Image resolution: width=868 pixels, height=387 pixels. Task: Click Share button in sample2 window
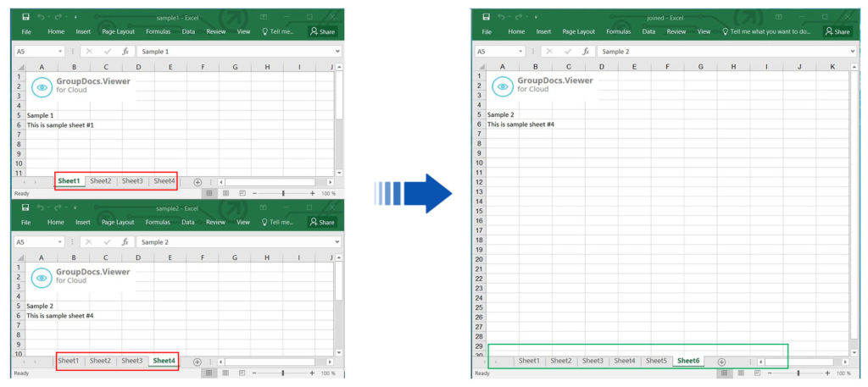point(322,222)
